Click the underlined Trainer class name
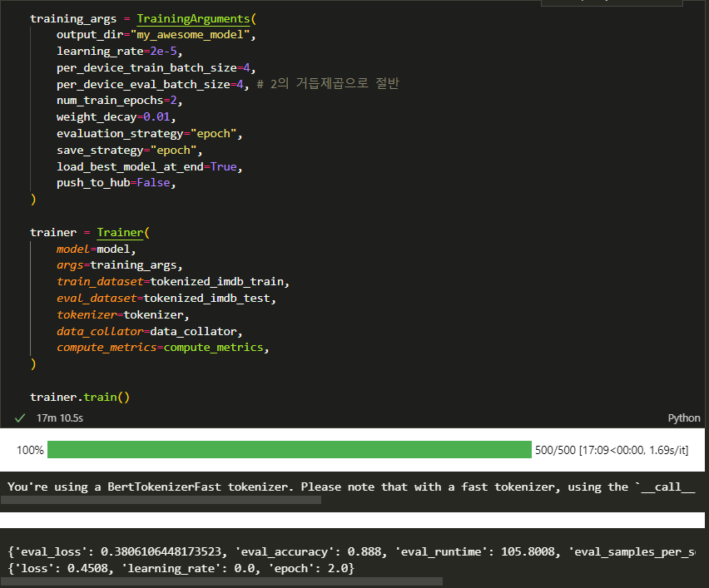Viewport: 709px width, 588px height. [x=120, y=233]
